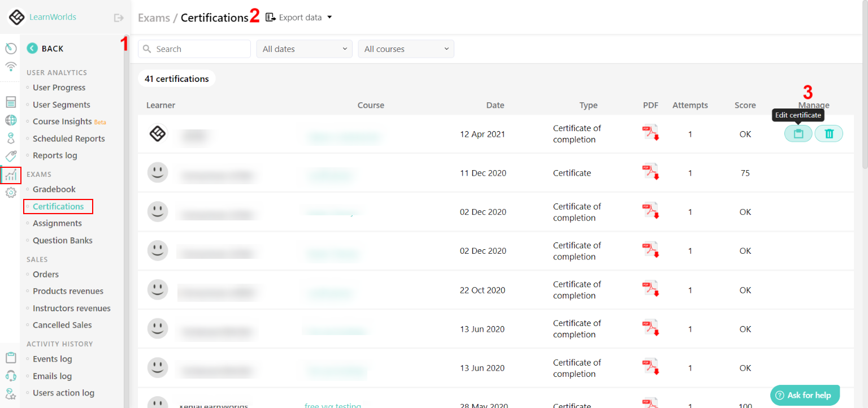This screenshot has width=868, height=408.
Task: Click the headset support icon near the bottom rail
Action: [10, 375]
